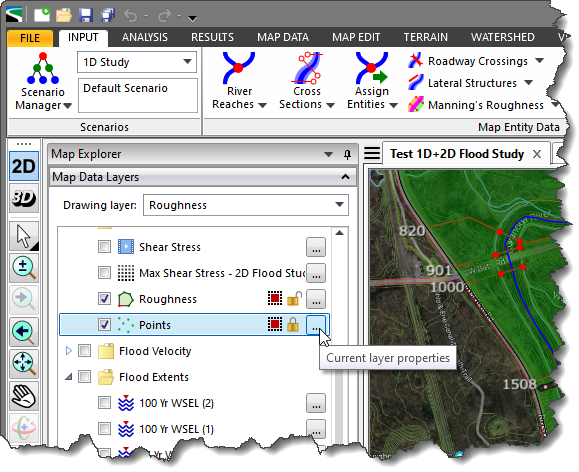
Task: Open project folder icon in quick access
Action: tap(64, 16)
